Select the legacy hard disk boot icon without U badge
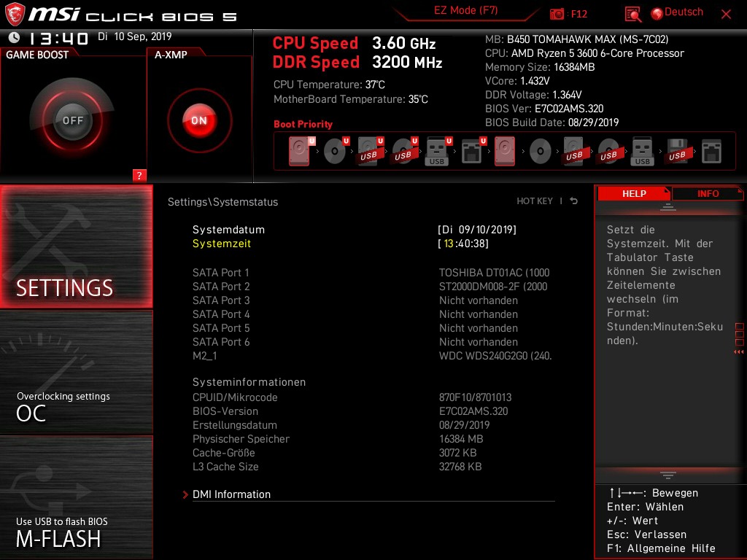Viewport: 747px width, 560px height. 505,151
